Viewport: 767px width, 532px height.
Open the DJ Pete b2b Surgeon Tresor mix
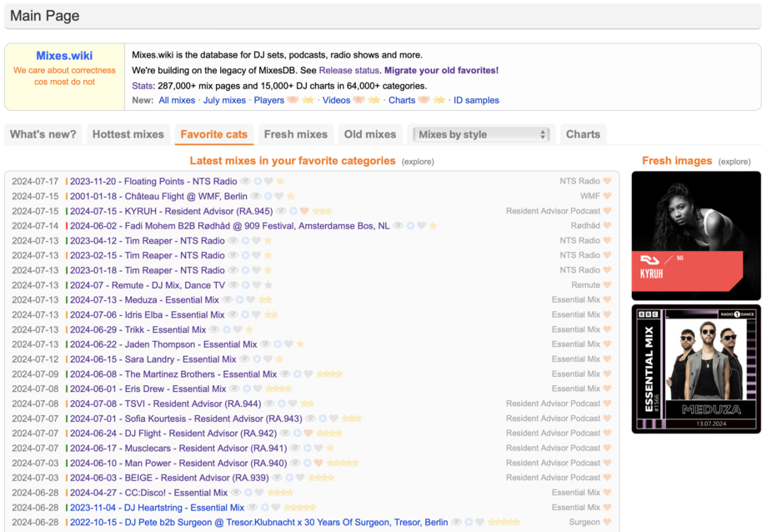(x=258, y=522)
